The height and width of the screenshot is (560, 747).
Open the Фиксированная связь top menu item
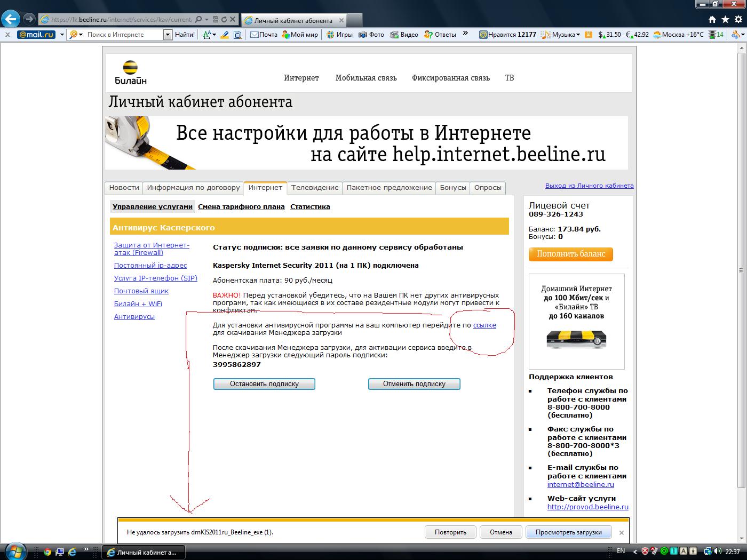[x=451, y=78]
